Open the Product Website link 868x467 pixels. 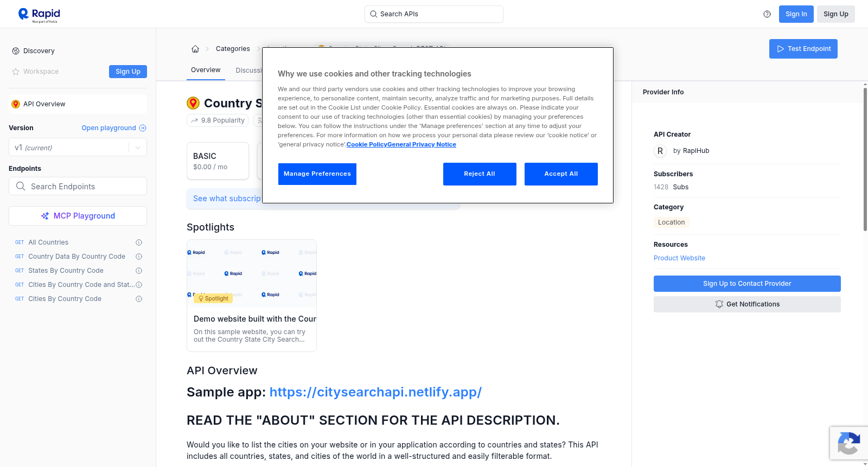pos(679,258)
